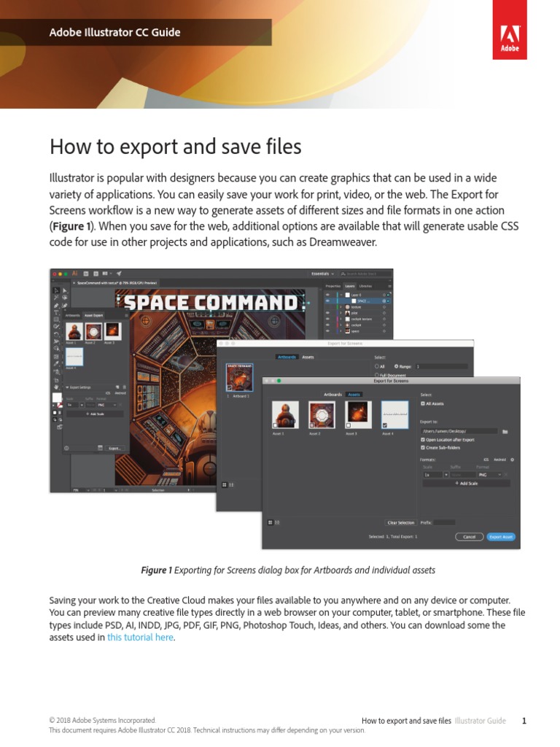Open PNG format dropdown in front dialog

coord(489,474)
